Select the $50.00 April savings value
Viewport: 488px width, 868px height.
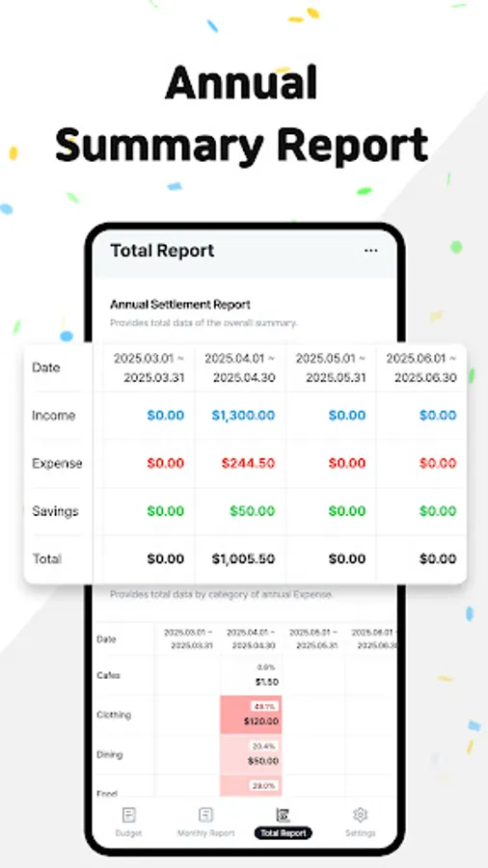tap(253, 511)
